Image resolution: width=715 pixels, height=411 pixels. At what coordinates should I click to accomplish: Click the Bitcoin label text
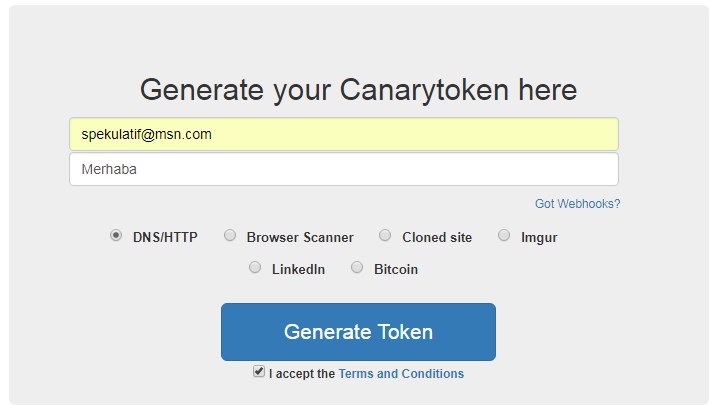pyautogui.click(x=396, y=270)
